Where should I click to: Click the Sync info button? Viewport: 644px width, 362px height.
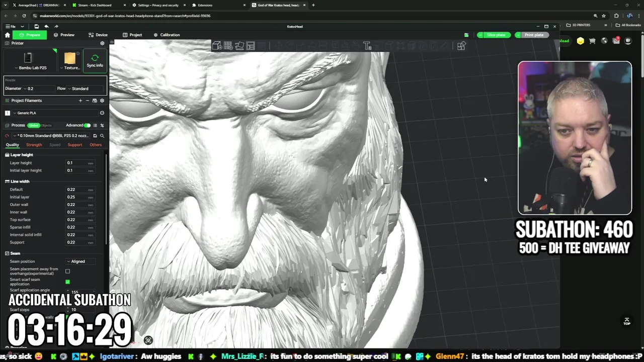coord(95,61)
